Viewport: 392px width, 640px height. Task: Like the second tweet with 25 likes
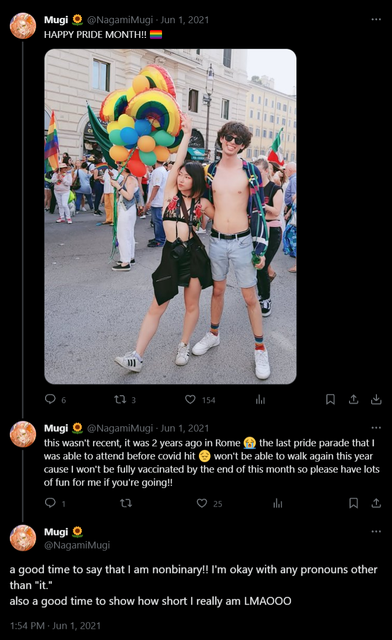pyautogui.click(x=202, y=503)
